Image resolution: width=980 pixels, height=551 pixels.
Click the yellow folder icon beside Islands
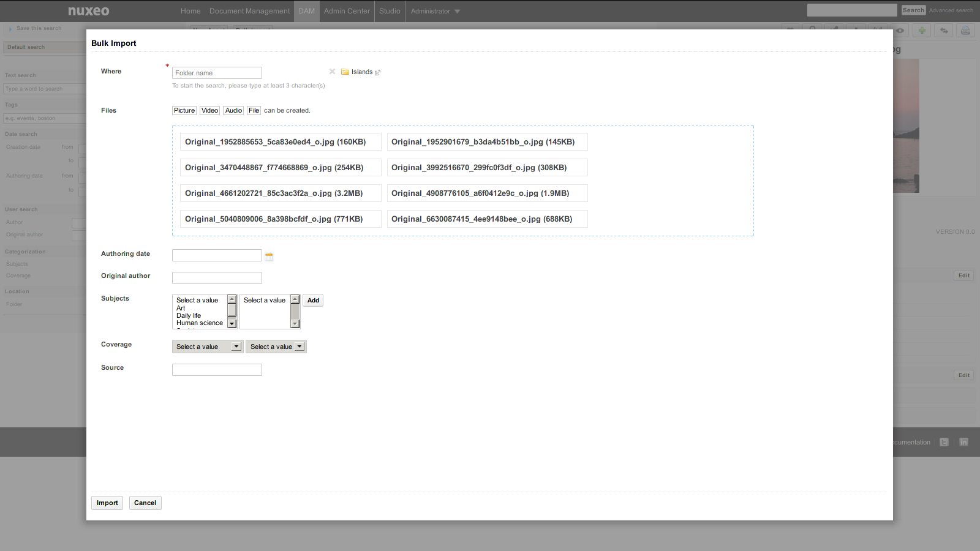[345, 72]
